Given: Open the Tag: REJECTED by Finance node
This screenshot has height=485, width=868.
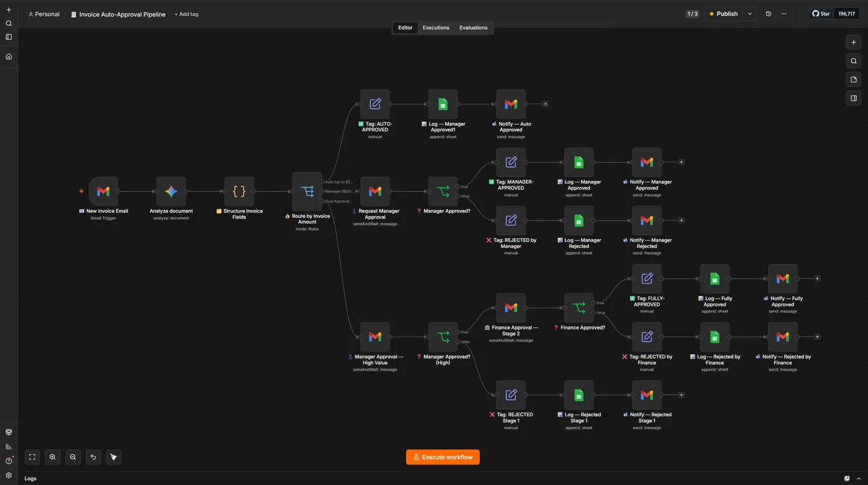Looking at the screenshot, I should click(x=647, y=337).
